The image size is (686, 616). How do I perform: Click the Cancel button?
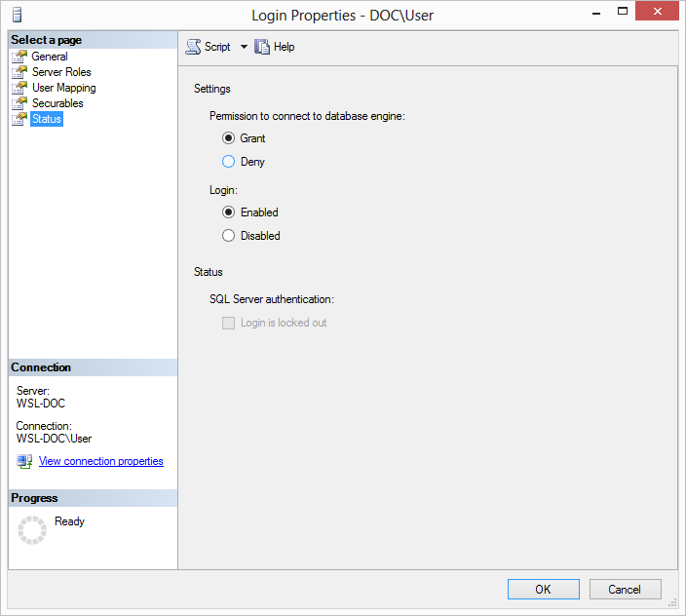tap(625, 590)
